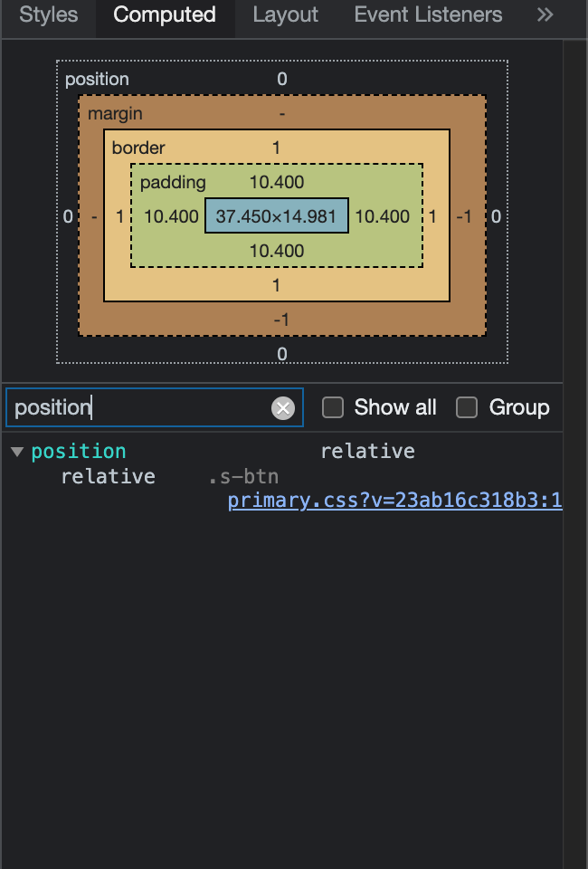Click the content size 37.450×14.981 box

(276, 216)
